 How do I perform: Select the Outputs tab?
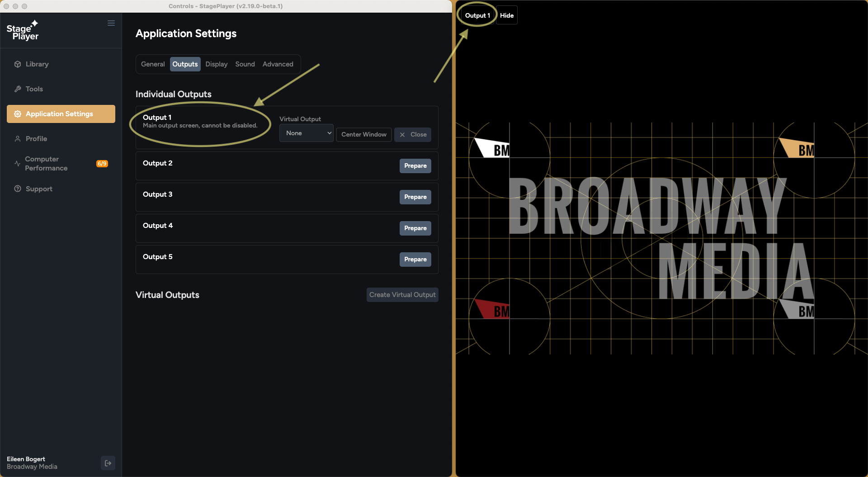[185, 64]
